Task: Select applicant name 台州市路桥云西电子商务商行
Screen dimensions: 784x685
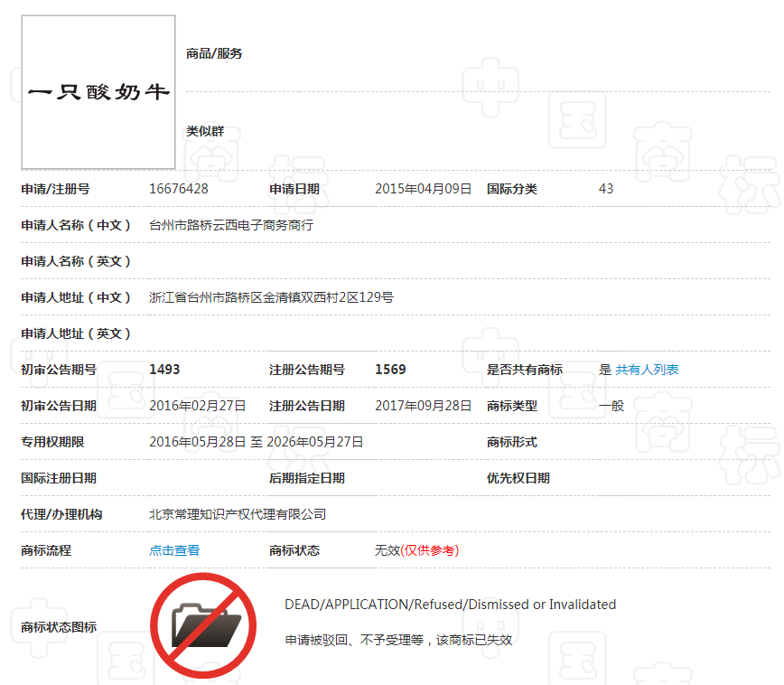Action: point(231,225)
